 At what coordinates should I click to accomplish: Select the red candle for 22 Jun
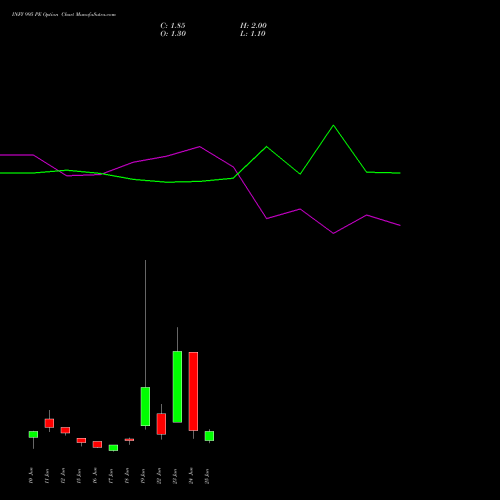[x=161, y=424]
